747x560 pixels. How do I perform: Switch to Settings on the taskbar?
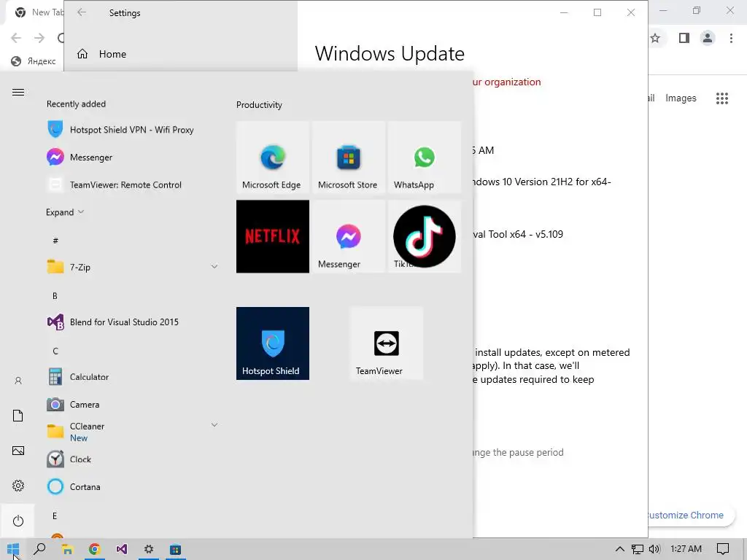click(149, 549)
